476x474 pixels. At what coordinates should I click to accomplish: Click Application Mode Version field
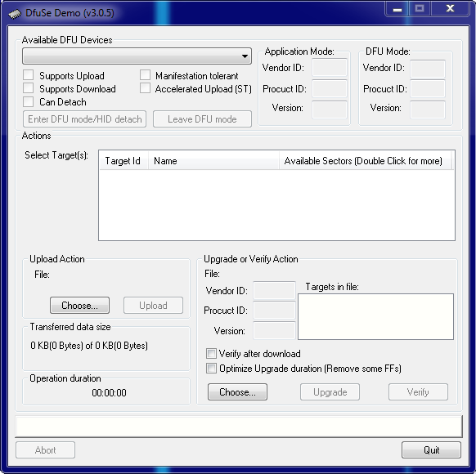point(330,110)
